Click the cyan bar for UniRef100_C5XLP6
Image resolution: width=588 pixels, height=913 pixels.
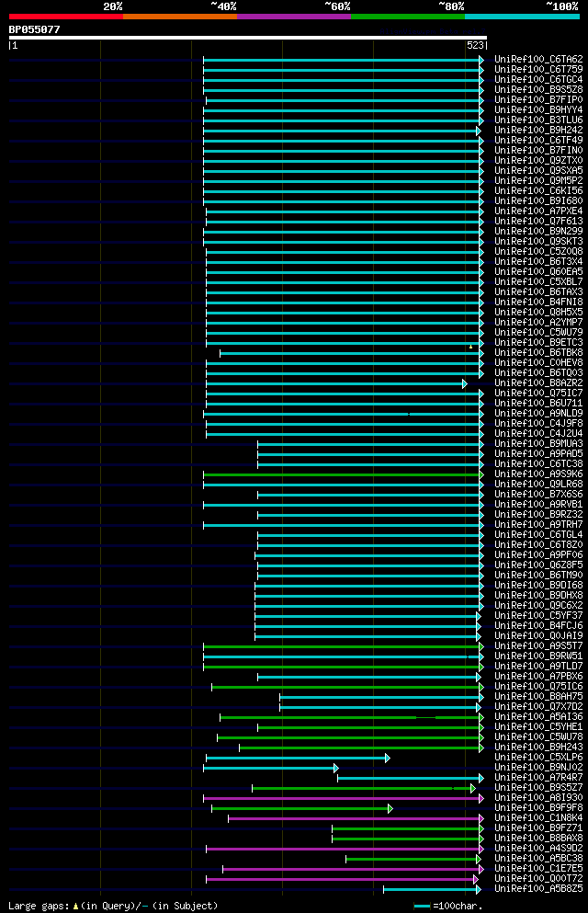click(x=298, y=759)
